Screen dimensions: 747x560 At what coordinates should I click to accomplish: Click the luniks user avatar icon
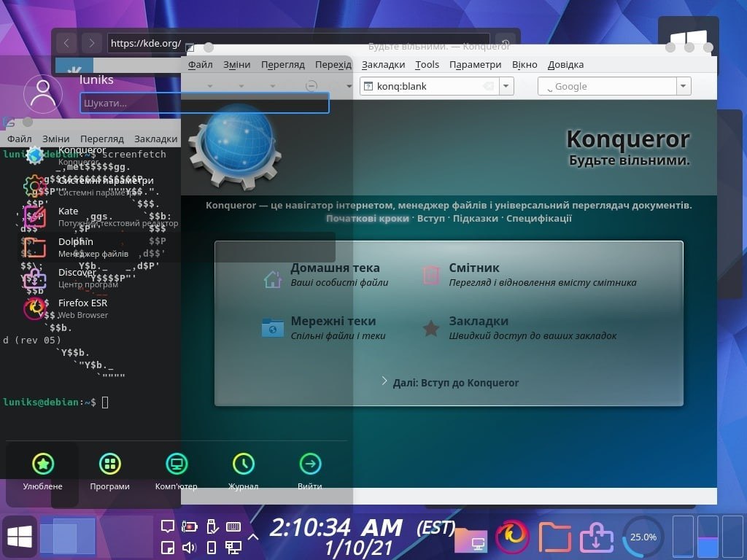pyautogui.click(x=43, y=93)
